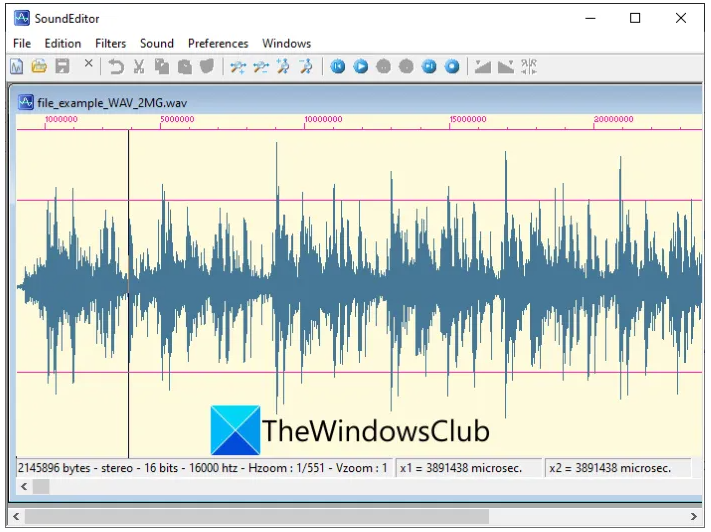
Task: Undo the last edit
Action: click(x=116, y=67)
